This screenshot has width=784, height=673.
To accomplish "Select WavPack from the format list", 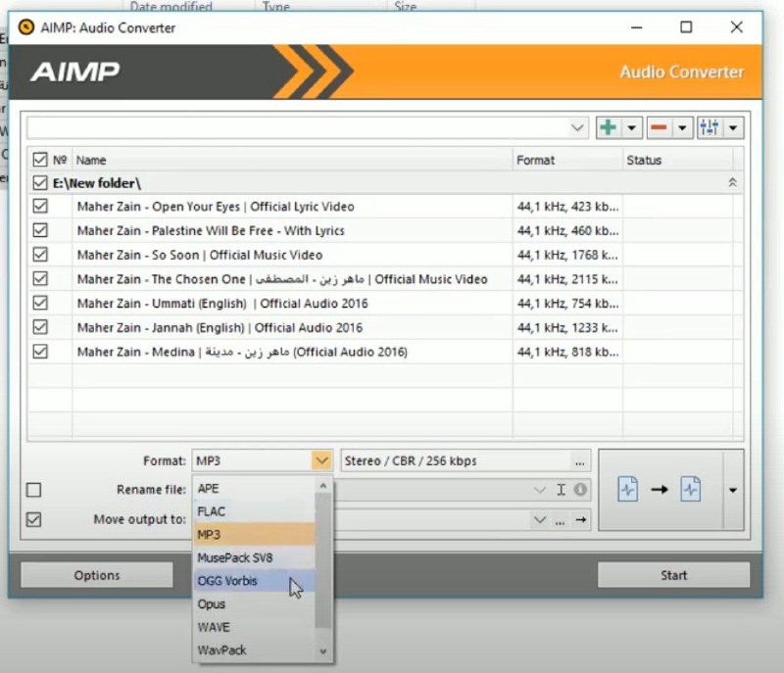I will (255, 650).
